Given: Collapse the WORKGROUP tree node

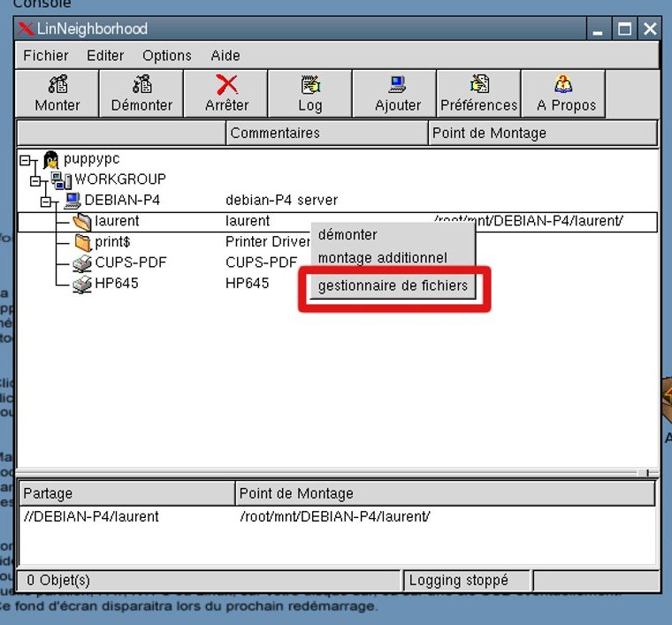Looking at the screenshot, I should click(36, 181).
